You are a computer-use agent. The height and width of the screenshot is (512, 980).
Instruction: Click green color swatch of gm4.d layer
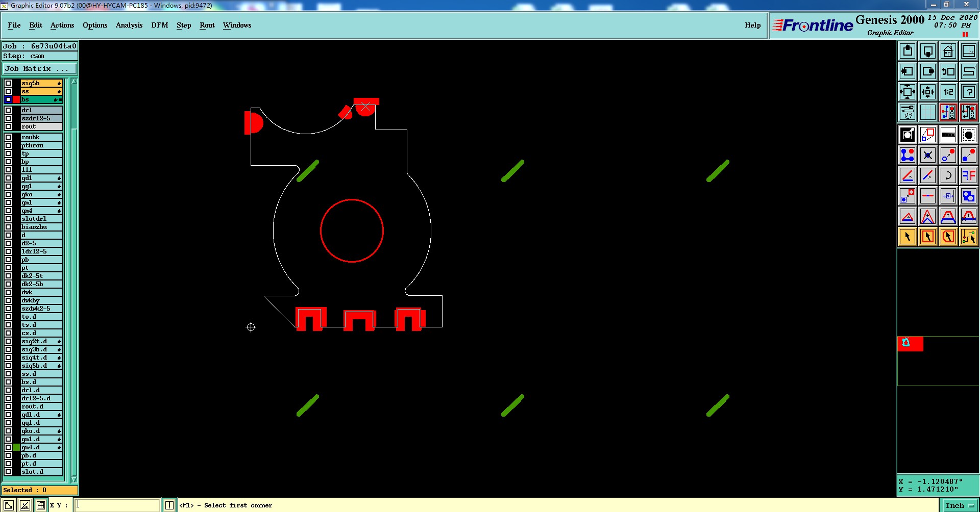(16, 447)
